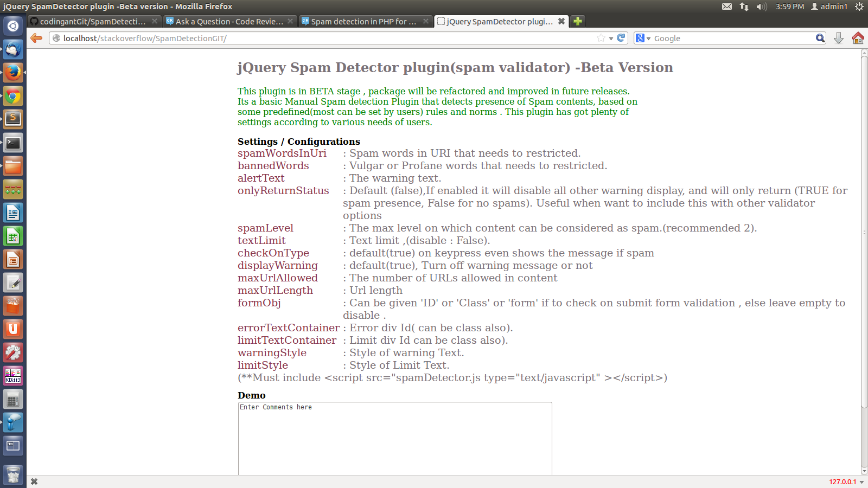868x488 pixels.
Task: Open Ubuntu One from the launcher
Action: pos(13,329)
